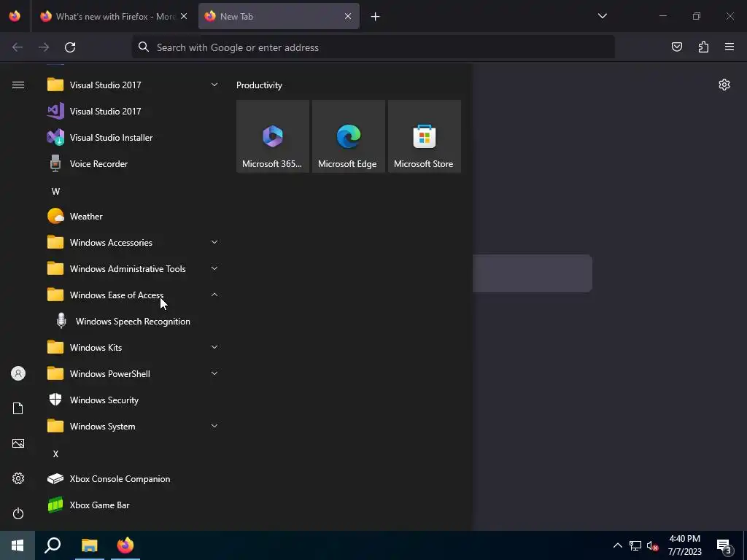747x560 pixels.
Task: Reload page in Firefox
Action: tap(70, 47)
